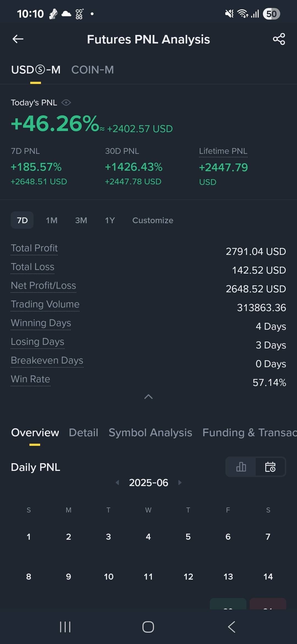
Task: Tap Lifetime PNL label for info
Action: click(x=223, y=151)
